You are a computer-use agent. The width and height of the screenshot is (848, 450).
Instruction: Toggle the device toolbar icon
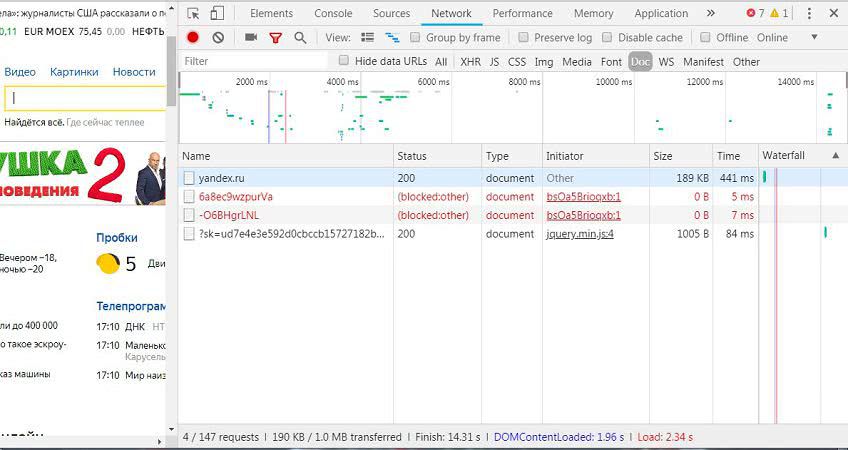point(217,13)
